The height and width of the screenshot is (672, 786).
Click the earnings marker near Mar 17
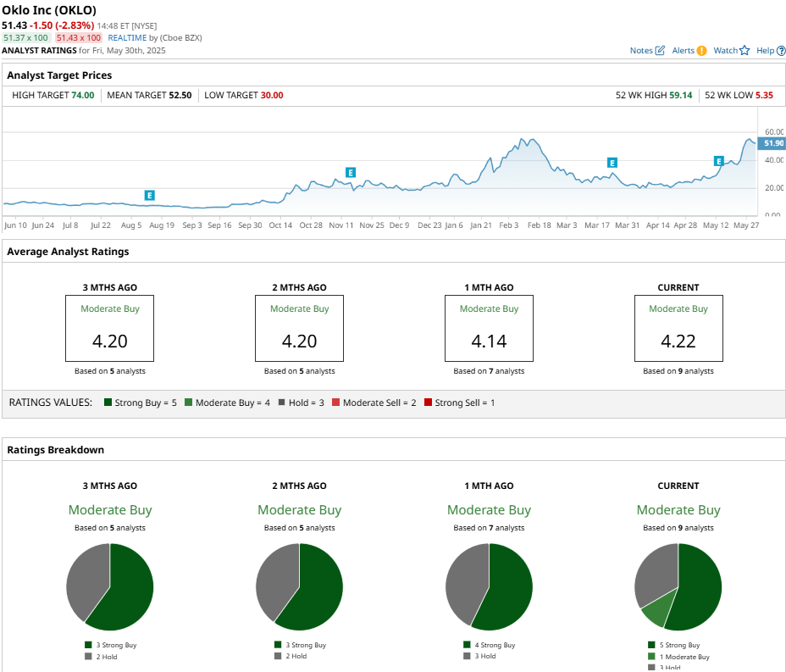point(612,163)
